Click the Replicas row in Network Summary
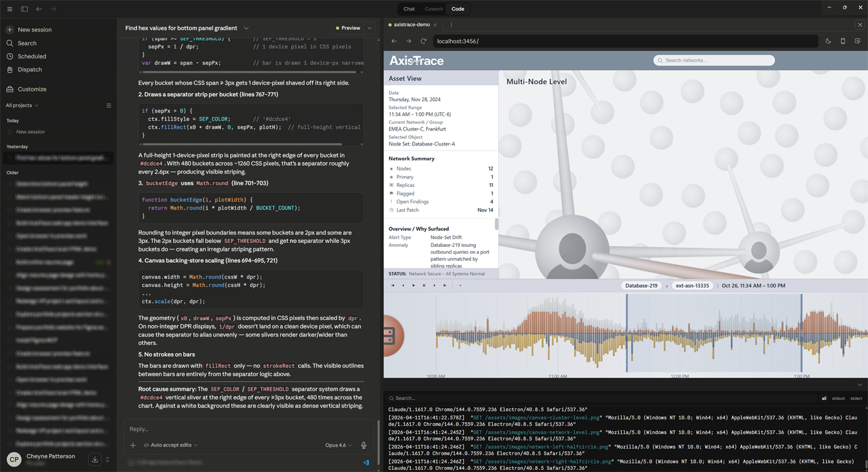The width and height of the screenshot is (868, 472). point(440,185)
